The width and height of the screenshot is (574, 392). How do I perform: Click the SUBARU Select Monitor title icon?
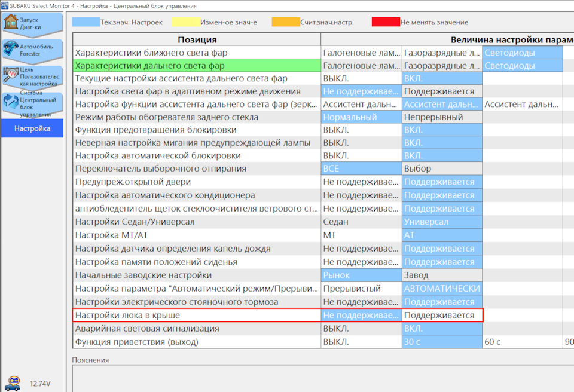(4, 5)
